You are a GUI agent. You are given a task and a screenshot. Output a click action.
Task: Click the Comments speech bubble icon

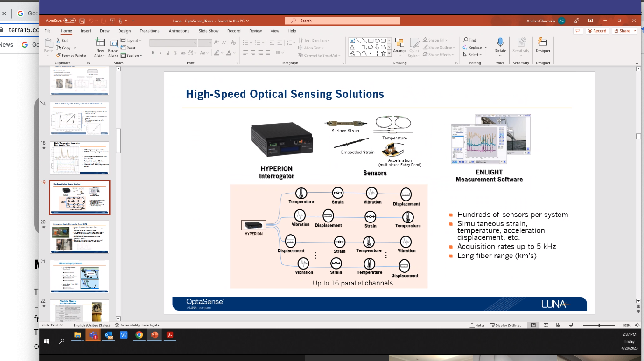coord(578,31)
